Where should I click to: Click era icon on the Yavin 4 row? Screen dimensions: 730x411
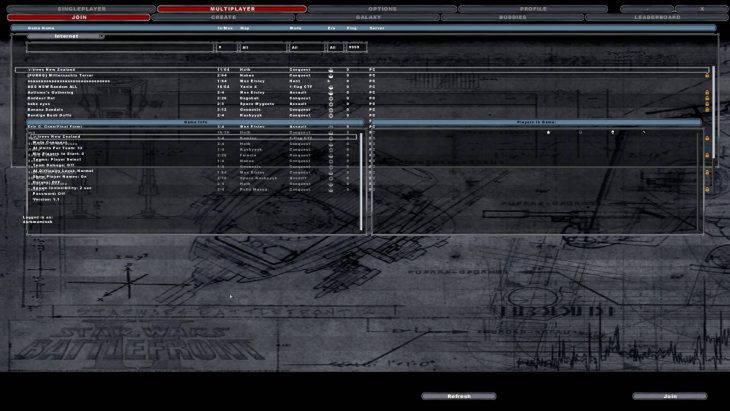pyautogui.click(x=331, y=87)
